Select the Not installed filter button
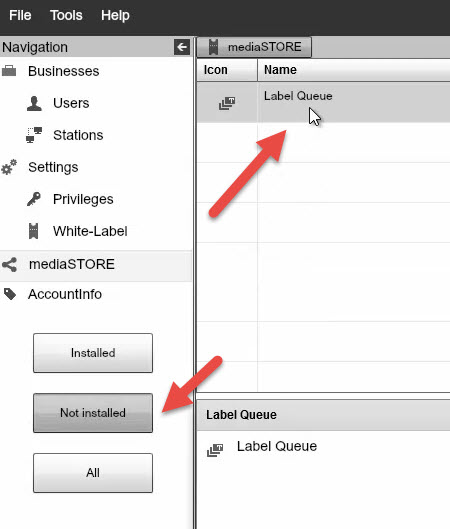The width and height of the screenshot is (450, 529). pos(93,413)
